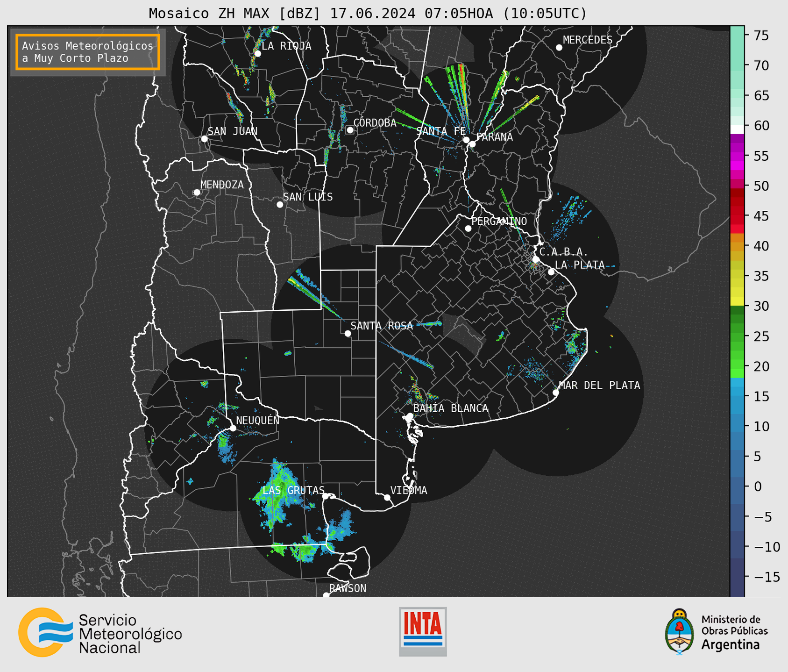This screenshot has height=672, width=788.
Task: Click the Servicio Meteorológico Nacional logo
Action: [x=100, y=632]
